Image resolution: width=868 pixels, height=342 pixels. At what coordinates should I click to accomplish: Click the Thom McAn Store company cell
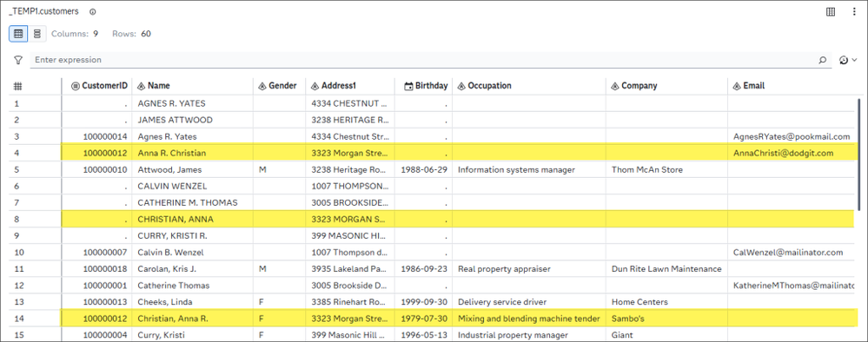[667, 169]
